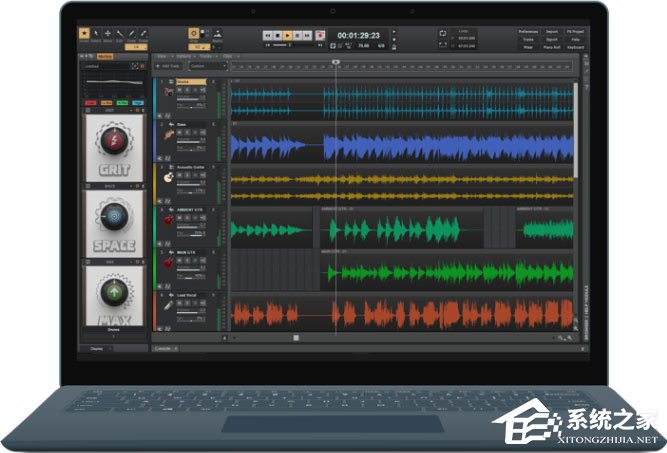This screenshot has height=453, width=667.
Task: Open the Marks module icon
Action: (218, 33)
